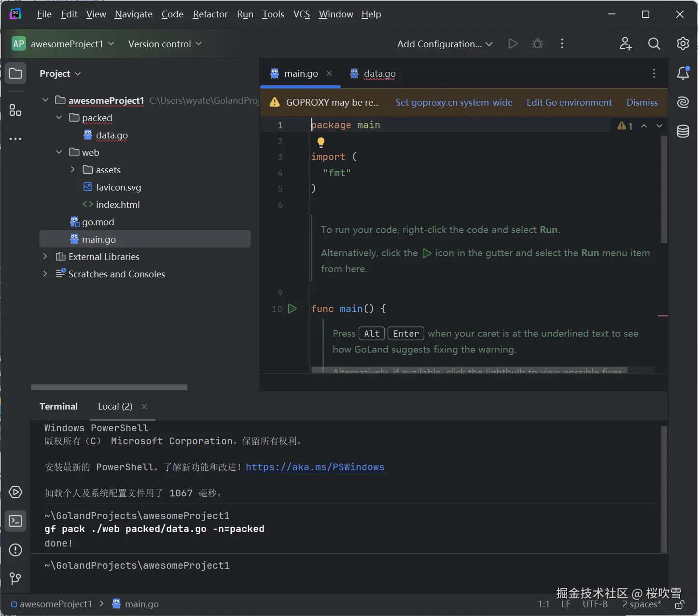Jump to the previous highlighted problem arrow
698x616 pixels.
[644, 126]
